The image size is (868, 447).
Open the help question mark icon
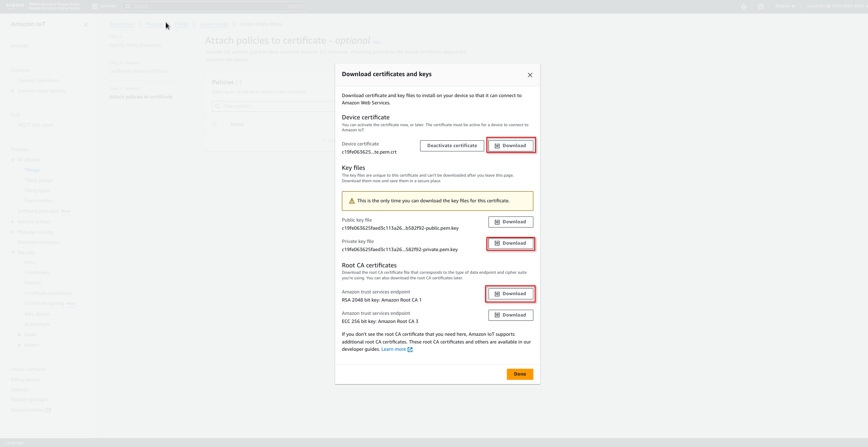coord(760,6)
